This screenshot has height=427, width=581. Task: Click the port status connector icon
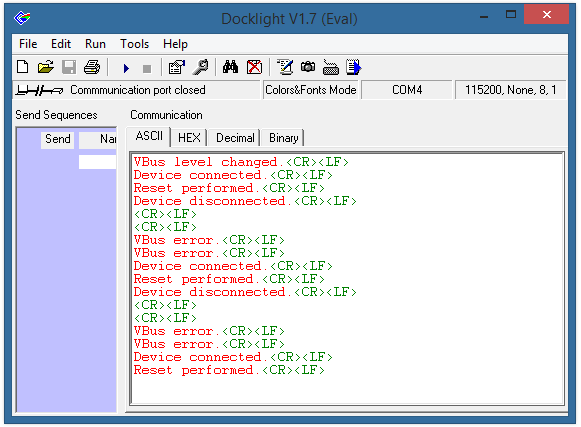click(39, 90)
